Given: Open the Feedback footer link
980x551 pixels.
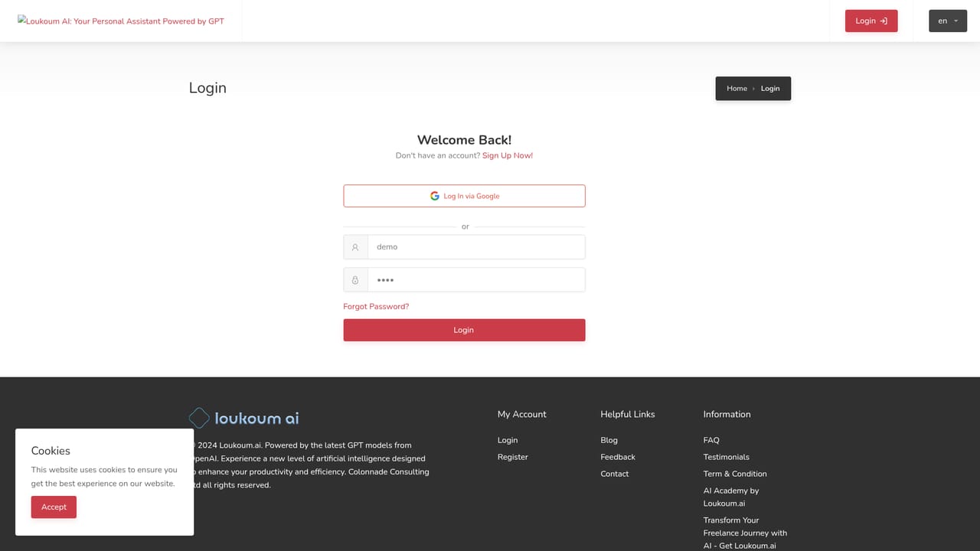Looking at the screenshot, I should click(618, 457).
